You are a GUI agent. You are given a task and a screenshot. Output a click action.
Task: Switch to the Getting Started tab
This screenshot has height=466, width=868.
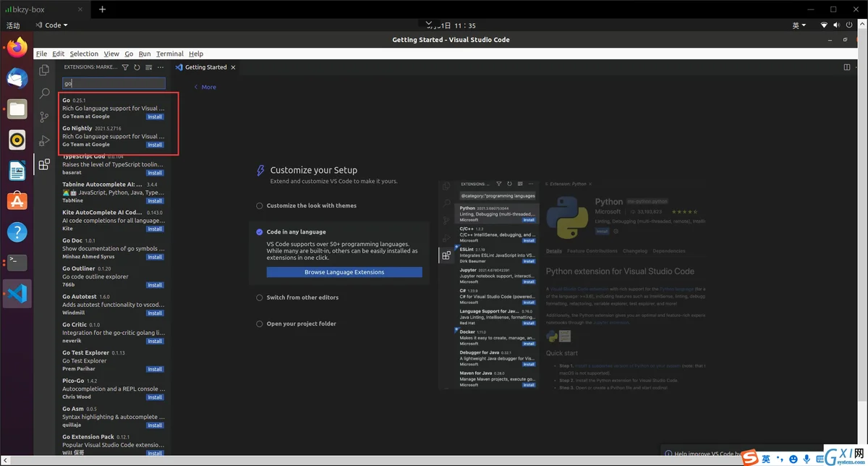pyautogui.click(x=205, y=67)
